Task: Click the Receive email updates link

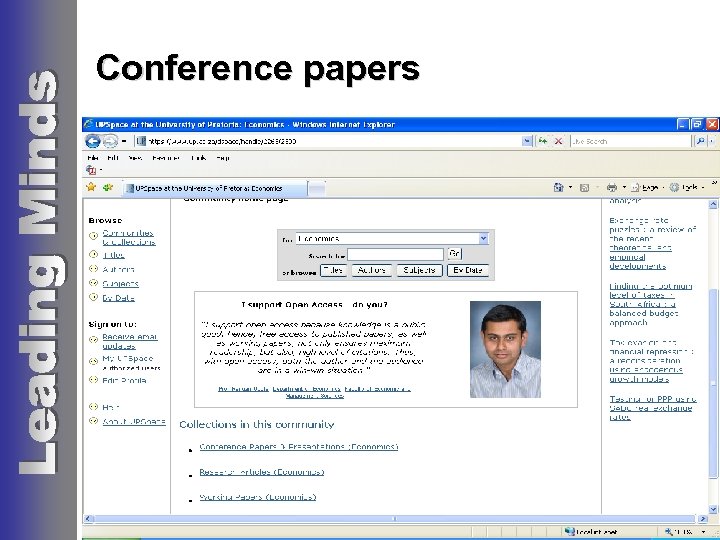Action: point(130,341)
